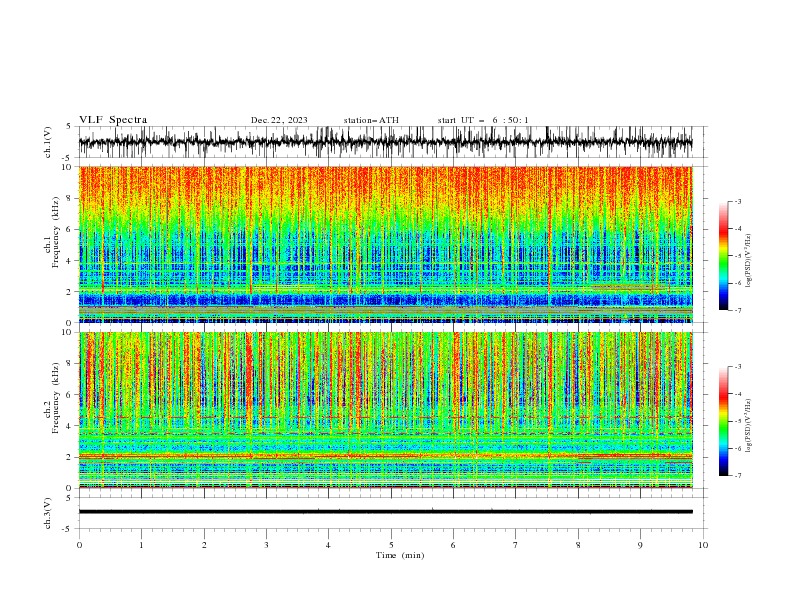Click the "9" tick on the time axis

640,545
